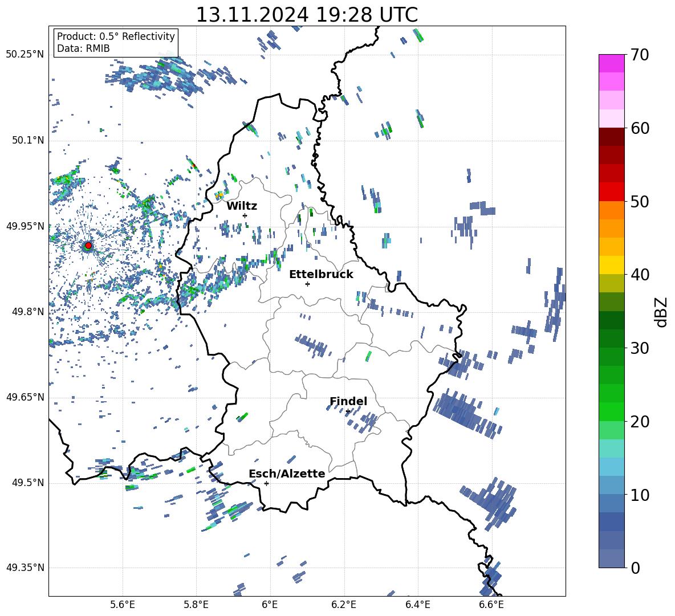
Task: Click the dark maroon colorbar segment below 60 dBZ
Action: click(611, 137)
